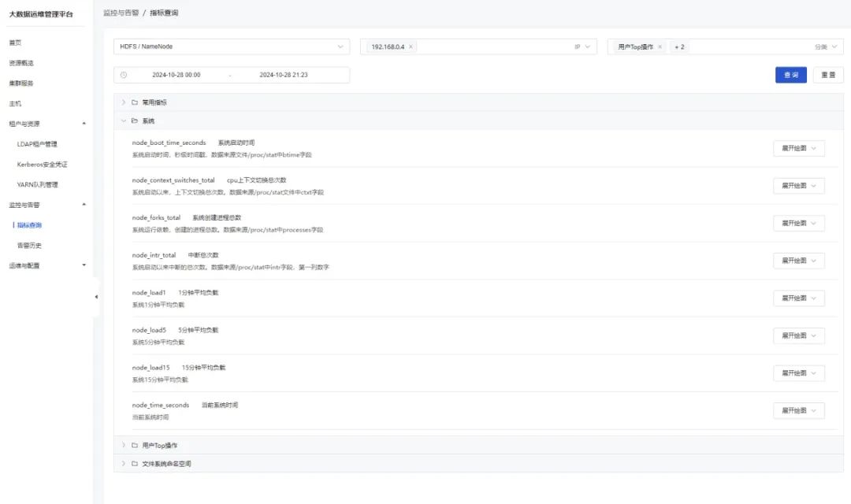This screenshot has height=504, width=851.
Task: Expand chart for node_load1 metric
Action: click(x=799, y=298)
